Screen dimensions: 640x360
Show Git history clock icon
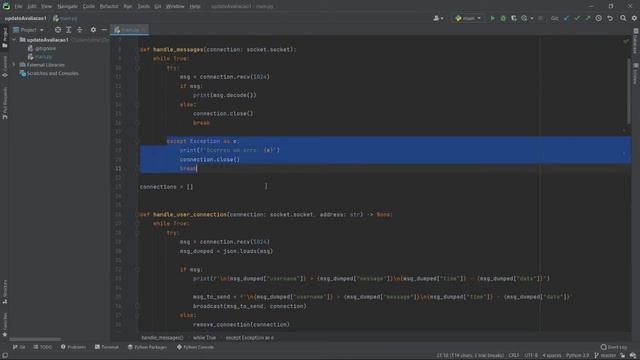(x=599, y=18)
